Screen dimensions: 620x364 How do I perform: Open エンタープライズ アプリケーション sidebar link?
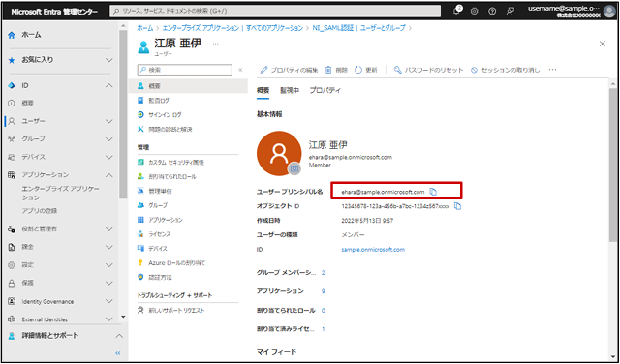pyautogui.click(x=60, y=194)
